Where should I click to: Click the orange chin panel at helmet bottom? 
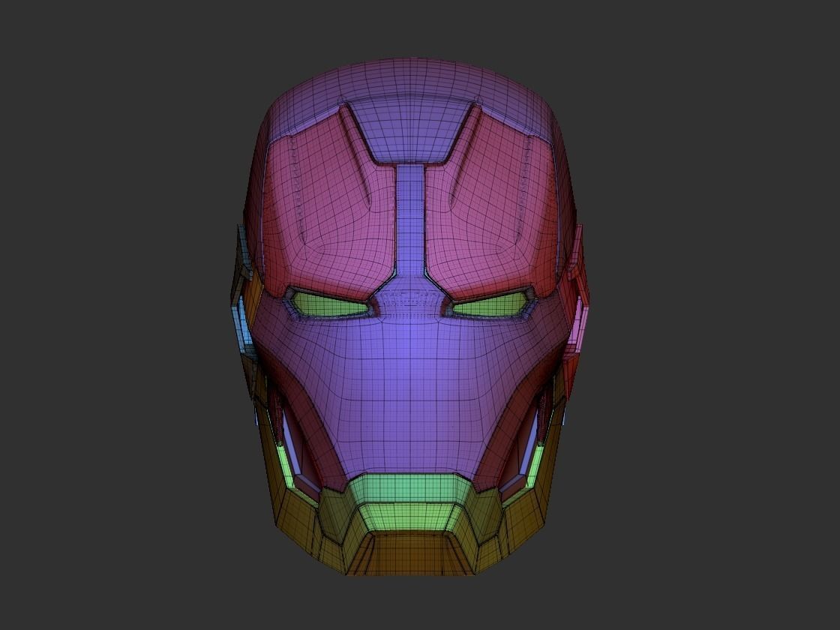(x=409, y=553)
